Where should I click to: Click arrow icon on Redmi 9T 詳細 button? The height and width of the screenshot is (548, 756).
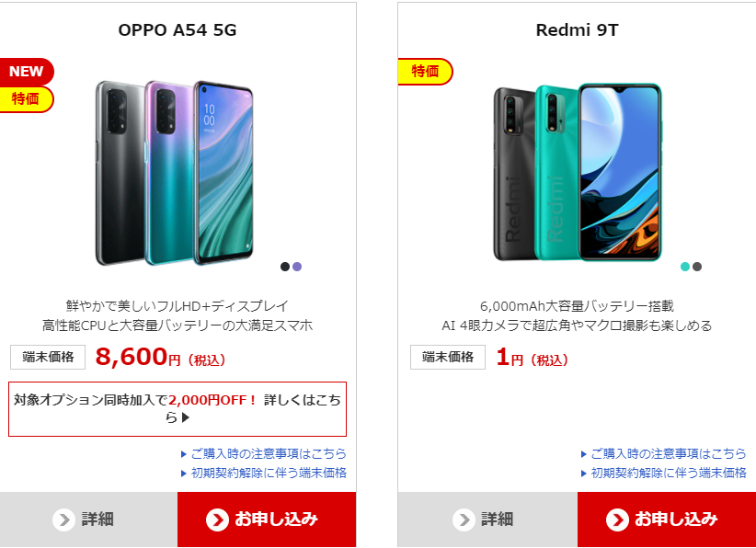pos(464,519)
